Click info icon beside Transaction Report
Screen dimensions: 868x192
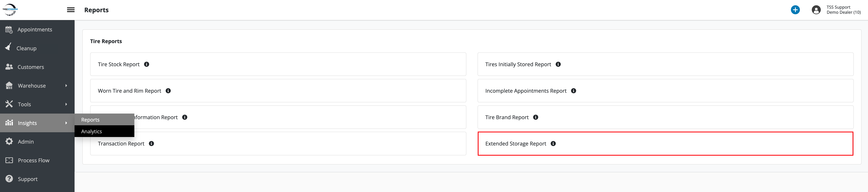point(152,143)
